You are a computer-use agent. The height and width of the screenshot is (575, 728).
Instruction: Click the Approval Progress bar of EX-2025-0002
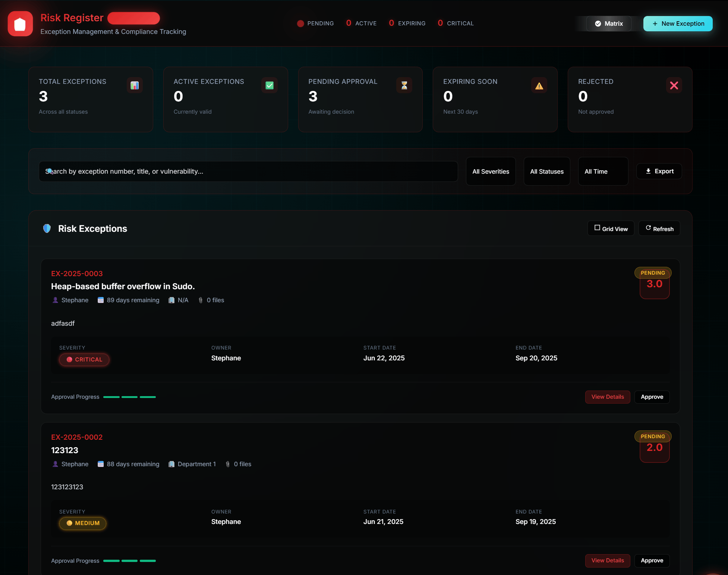point(129,560)
